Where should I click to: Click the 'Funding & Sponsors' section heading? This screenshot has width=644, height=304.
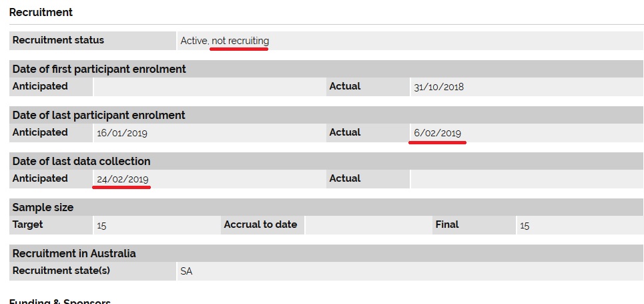coord(60,301)
